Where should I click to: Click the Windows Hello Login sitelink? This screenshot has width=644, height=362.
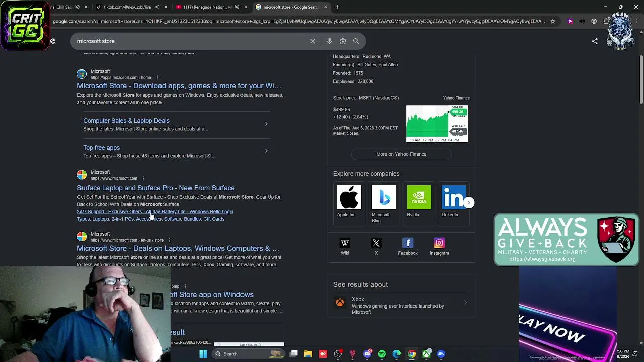pos(211,212)
